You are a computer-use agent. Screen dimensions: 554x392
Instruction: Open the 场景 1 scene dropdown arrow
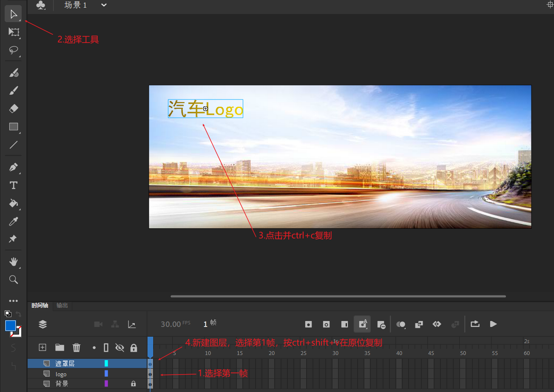pos(104,5)
